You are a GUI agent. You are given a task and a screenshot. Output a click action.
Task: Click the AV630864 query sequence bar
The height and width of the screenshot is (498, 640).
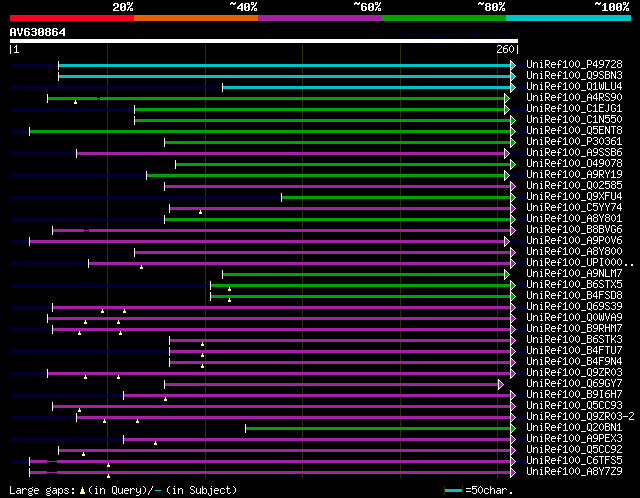point(264,41)
